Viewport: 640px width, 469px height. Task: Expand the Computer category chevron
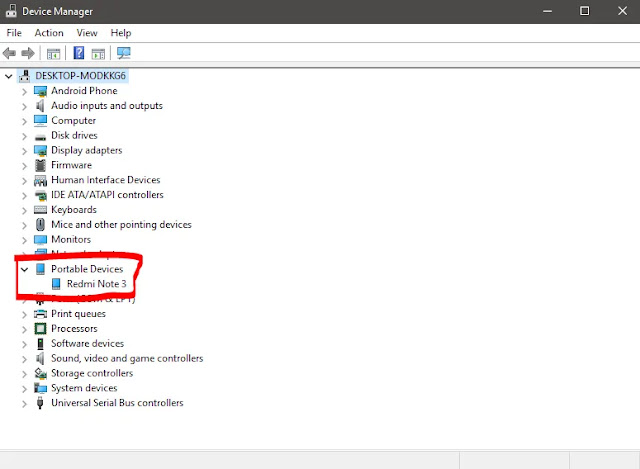(x=24, y=121)
